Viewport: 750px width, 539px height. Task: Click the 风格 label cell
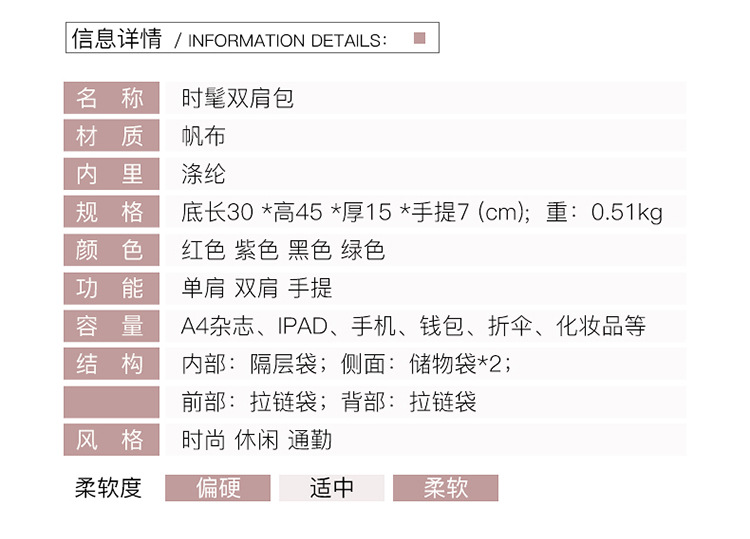pos(111,440)
